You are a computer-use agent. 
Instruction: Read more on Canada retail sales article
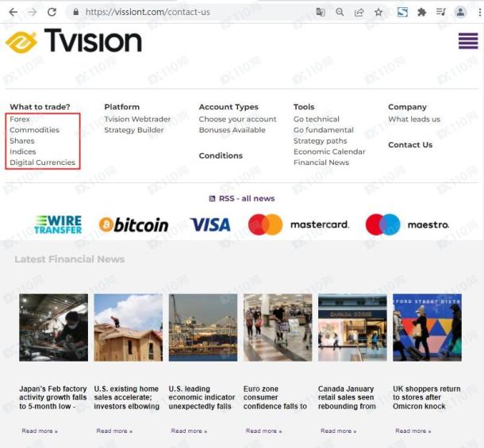tap(339, 431)
